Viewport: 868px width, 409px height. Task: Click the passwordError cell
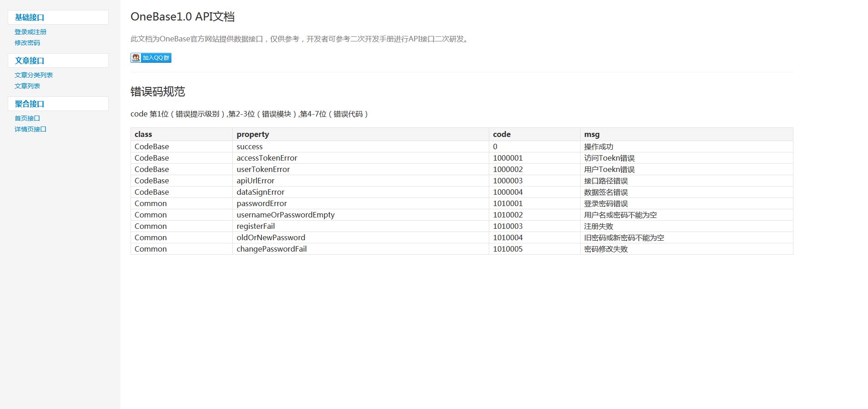pyautogui.click(x=361, y=203)
